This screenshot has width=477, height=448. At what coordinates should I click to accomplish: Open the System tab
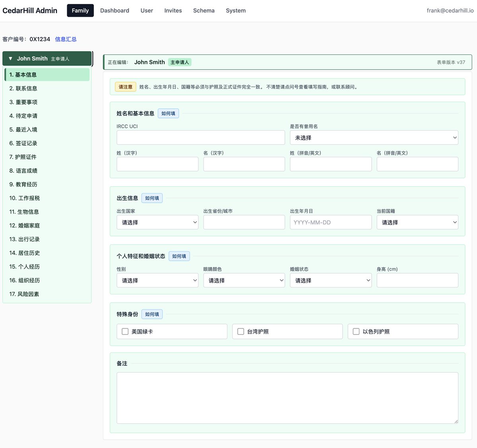[236, 11]
